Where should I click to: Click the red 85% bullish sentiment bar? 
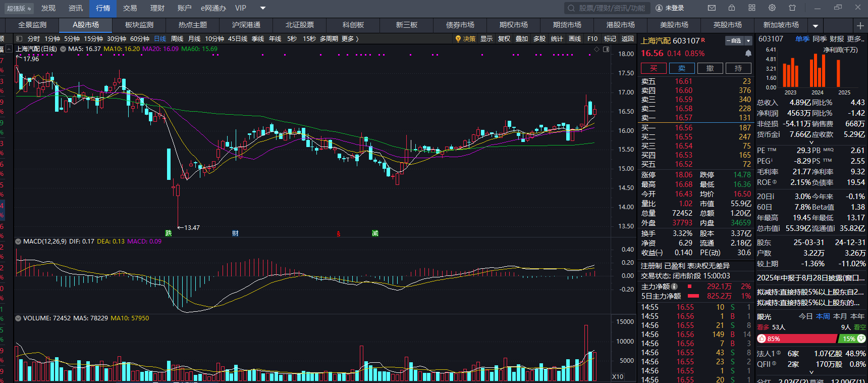797,339
